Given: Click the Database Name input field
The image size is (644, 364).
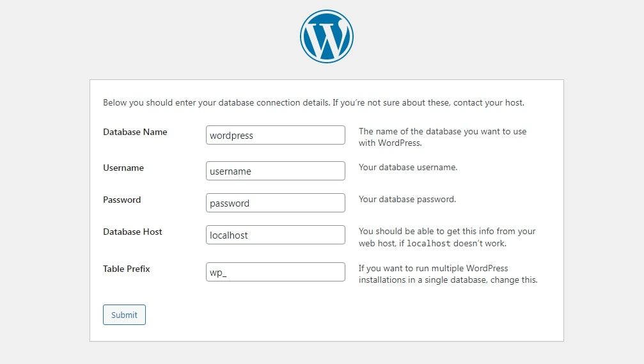Looking at the screenshot, I should pyautogui.click(x=275, y=136).
